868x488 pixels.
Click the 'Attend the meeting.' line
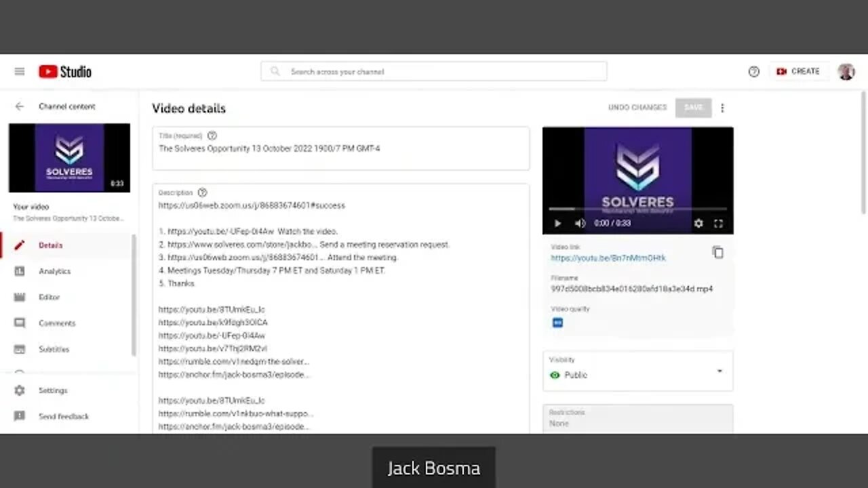[x=278, y=258]
